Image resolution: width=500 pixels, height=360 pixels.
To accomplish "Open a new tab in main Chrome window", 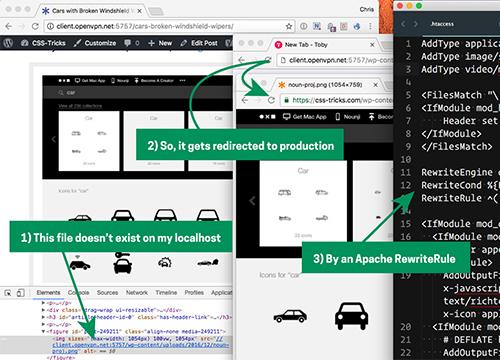I will point(156,11).
